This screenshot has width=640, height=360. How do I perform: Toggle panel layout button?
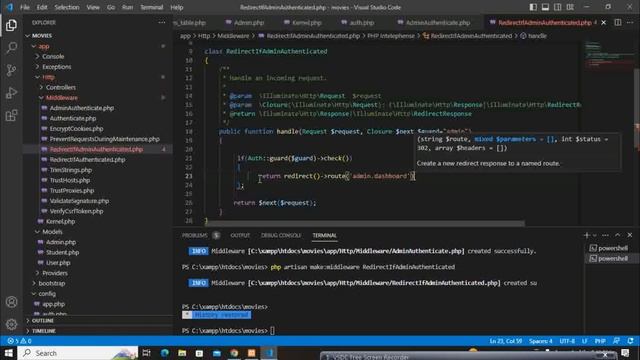(x=545, y=7)
